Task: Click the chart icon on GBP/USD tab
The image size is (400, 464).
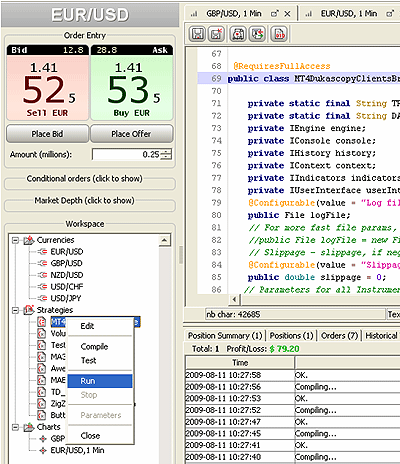Action: (x=194, y=14)
